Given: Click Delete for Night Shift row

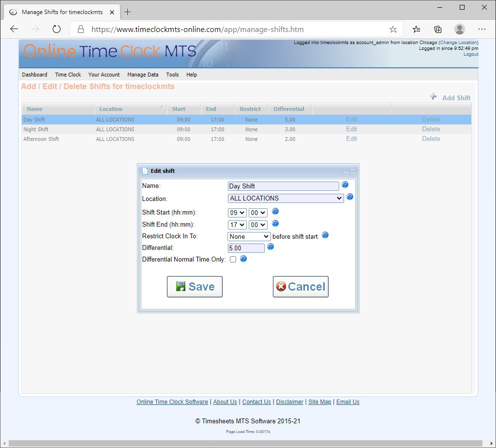Looking at the screenshot, I should pos(431,129).
